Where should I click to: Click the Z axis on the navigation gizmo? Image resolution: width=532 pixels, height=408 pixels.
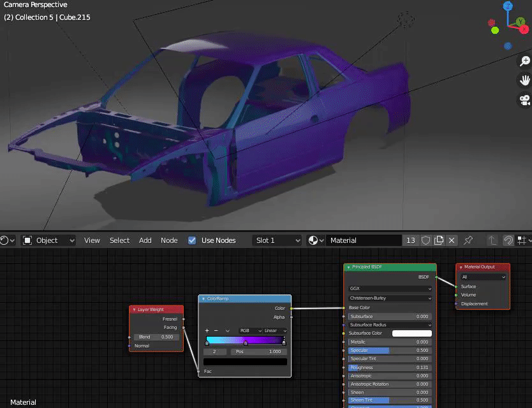(508, 6)
